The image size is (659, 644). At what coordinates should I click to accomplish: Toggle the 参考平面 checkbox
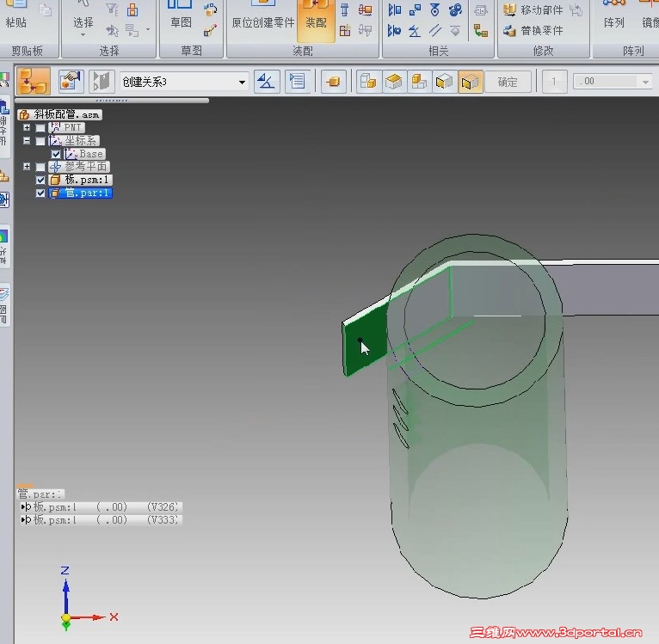40,167
